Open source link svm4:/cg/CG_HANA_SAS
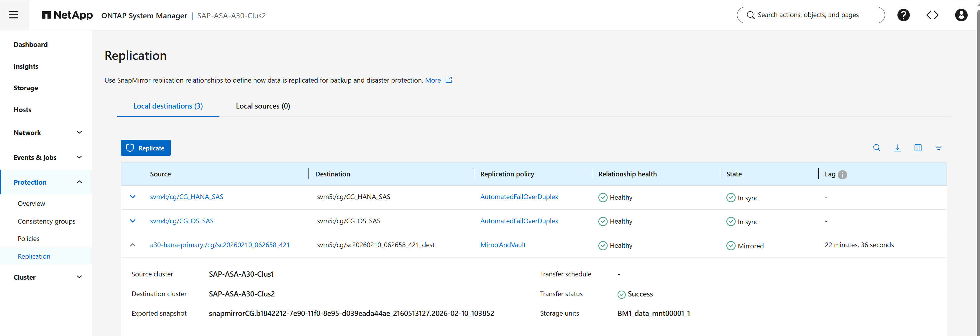This screenshot has height=336, width=980. tap(186, 197)
